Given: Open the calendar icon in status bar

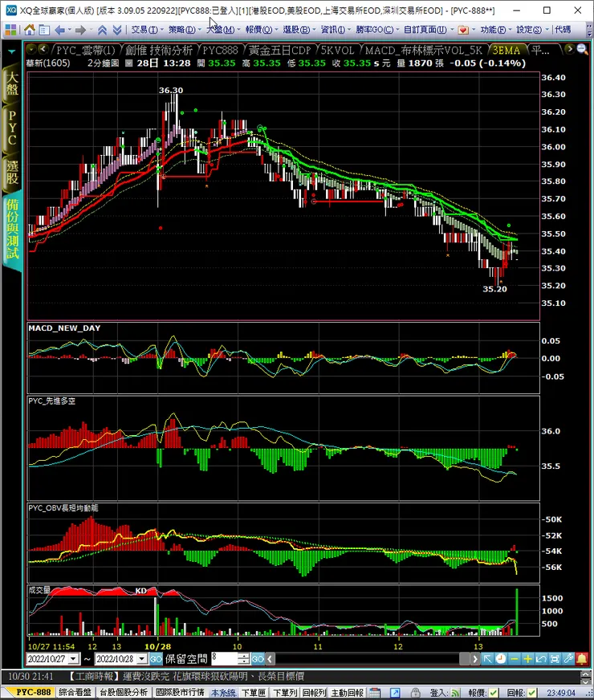Looking at the screenshot, I should point(375,693).
